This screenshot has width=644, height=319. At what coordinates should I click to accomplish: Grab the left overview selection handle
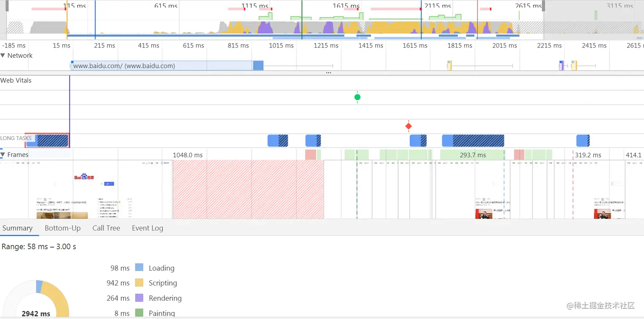pos(7,6)
